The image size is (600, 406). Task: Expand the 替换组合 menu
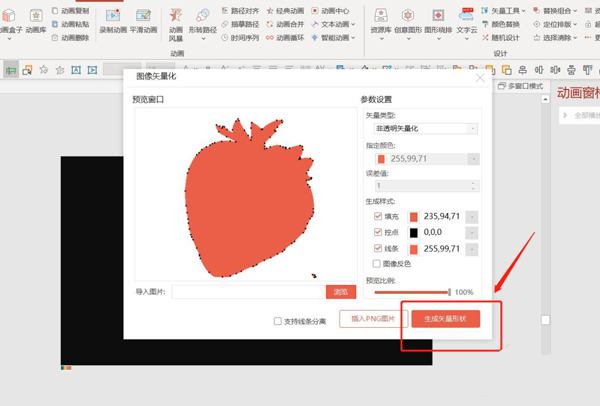(x=575, y=11)
